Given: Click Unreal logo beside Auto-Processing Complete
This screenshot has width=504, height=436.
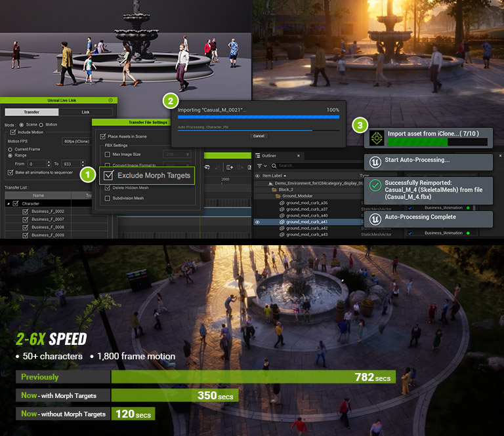Looking at the screenshot, I should [376, 218].
